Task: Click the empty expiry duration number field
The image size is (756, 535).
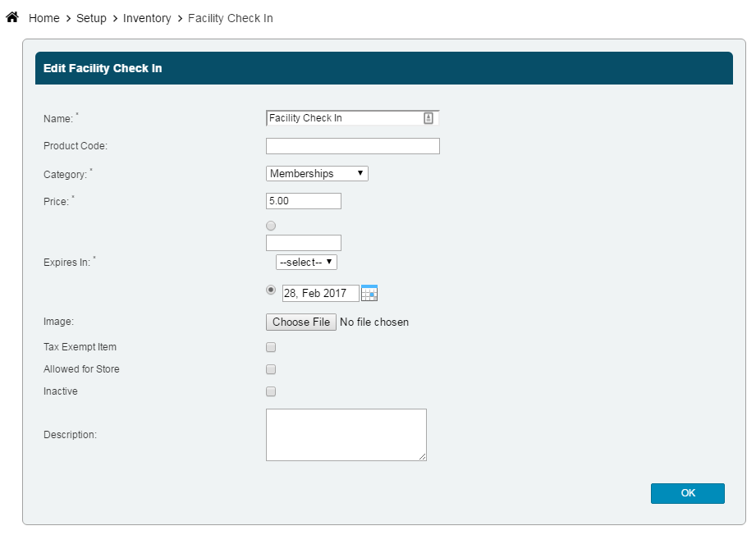Action: [x=303, y=243]
